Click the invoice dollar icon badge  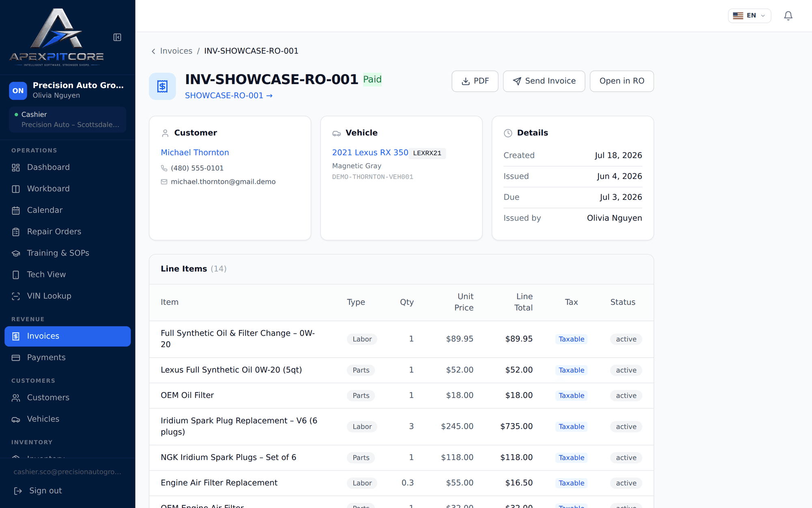coord(162,86)
